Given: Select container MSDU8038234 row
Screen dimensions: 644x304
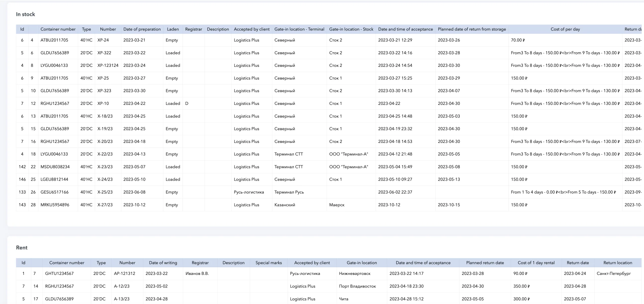Looking at the screenshot, I should (55, 167).
